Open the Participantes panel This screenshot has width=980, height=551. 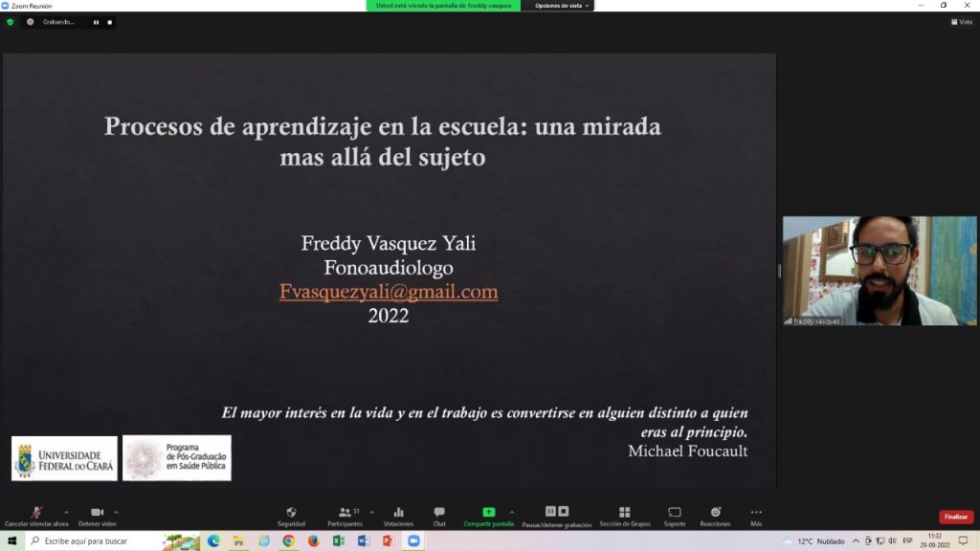click(344, 513)
